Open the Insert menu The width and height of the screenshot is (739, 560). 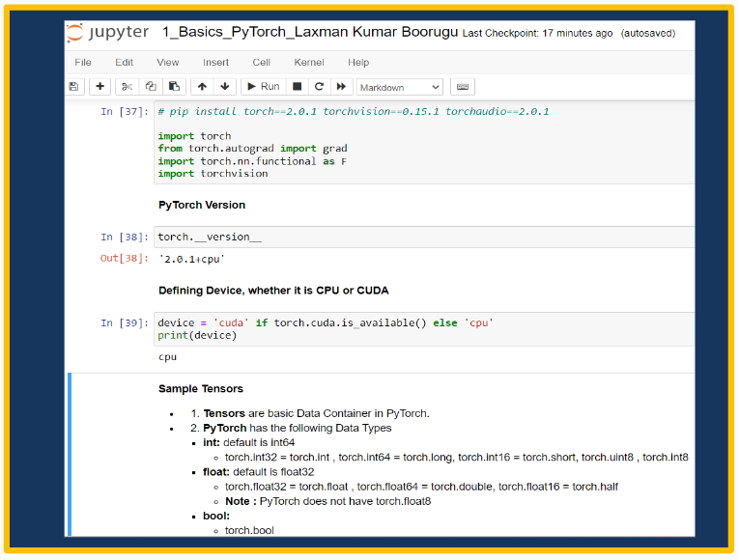coord(215,62)
